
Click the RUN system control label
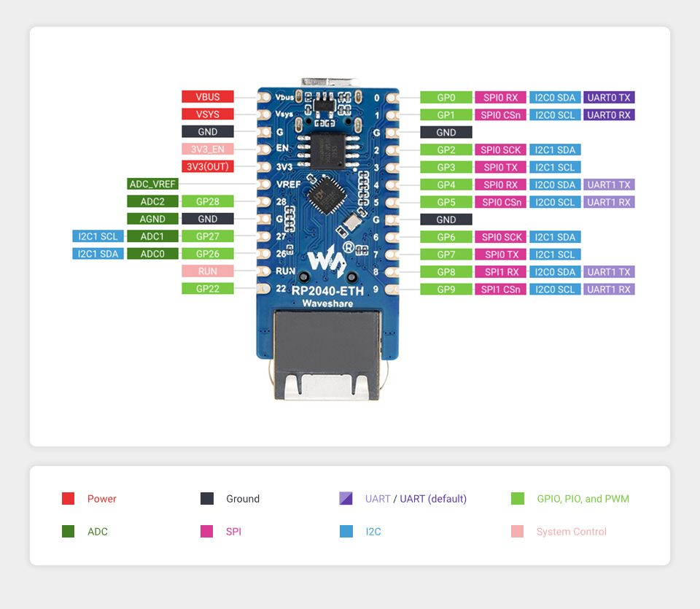pyautogui.click(x=208, y=271)
